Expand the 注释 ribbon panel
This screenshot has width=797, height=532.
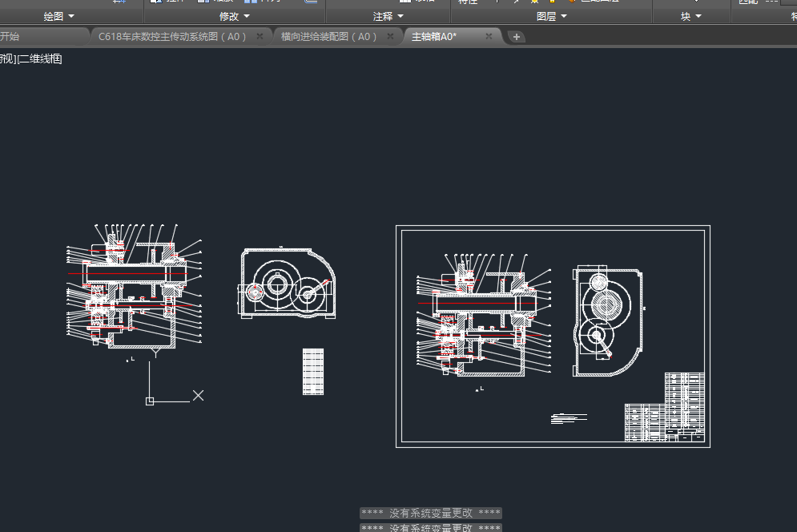(388, 16)
